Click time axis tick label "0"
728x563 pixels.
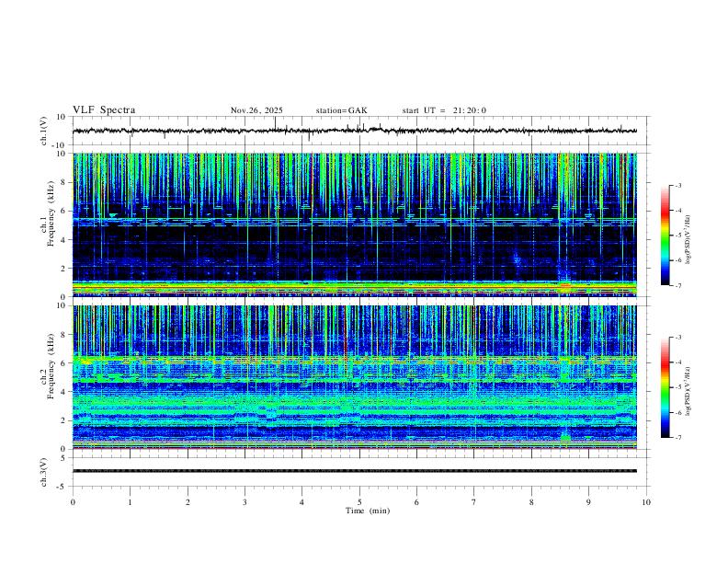[73, 502]
